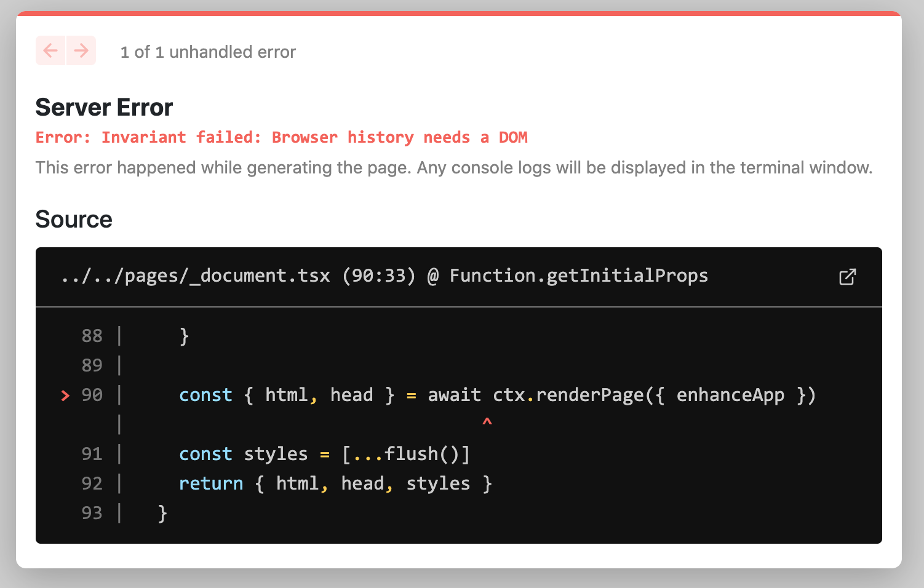The height and width of the screenshot is (588, 924).
Task: Click the next error arrow icon
Action: point(81,50)
